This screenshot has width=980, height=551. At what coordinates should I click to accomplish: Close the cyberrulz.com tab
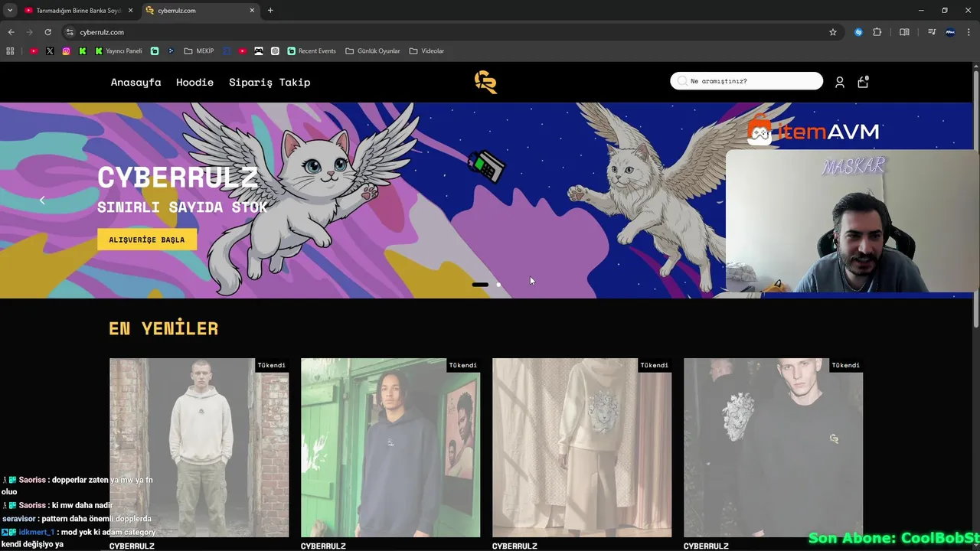(252, 11)
